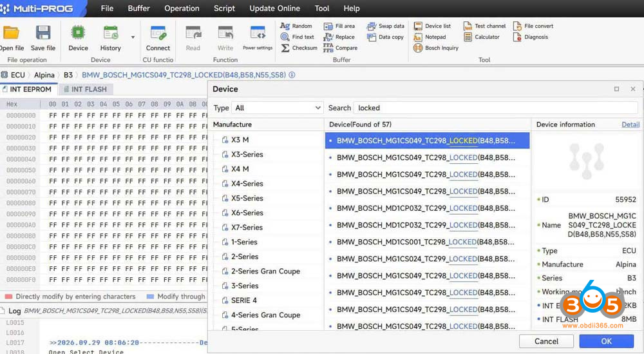The image size is (644, 354).
Task: Select the BMW_BOSCH_MG1CS024_TC299_LOCKED device row
Action: click(x=427, y=259)
